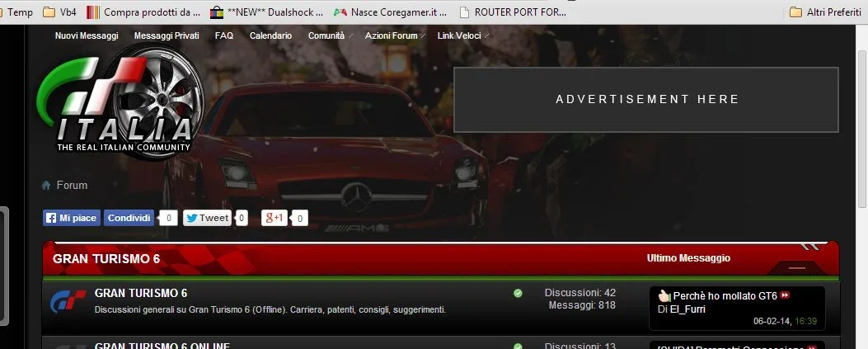868x349 pixels.
Task: Open the Altri Preferiti bookmarks folder
Action: tap(825, 12)
